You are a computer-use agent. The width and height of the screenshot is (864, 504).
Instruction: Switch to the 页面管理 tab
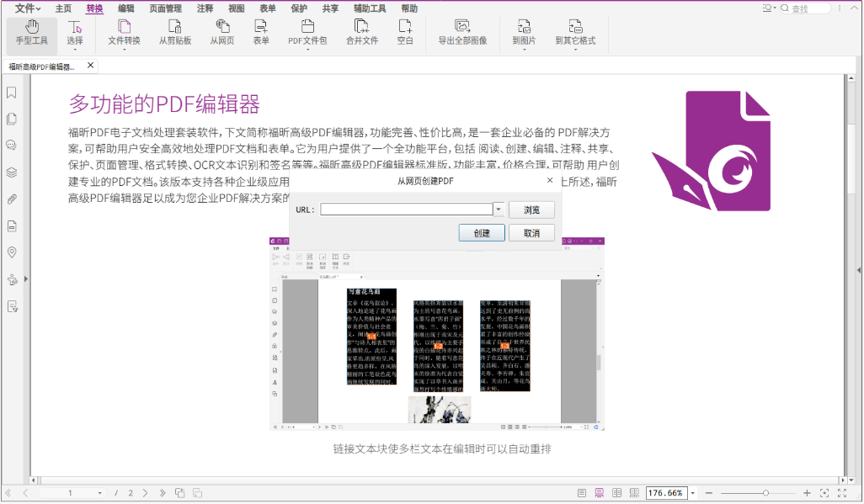[x=165, y=8]
